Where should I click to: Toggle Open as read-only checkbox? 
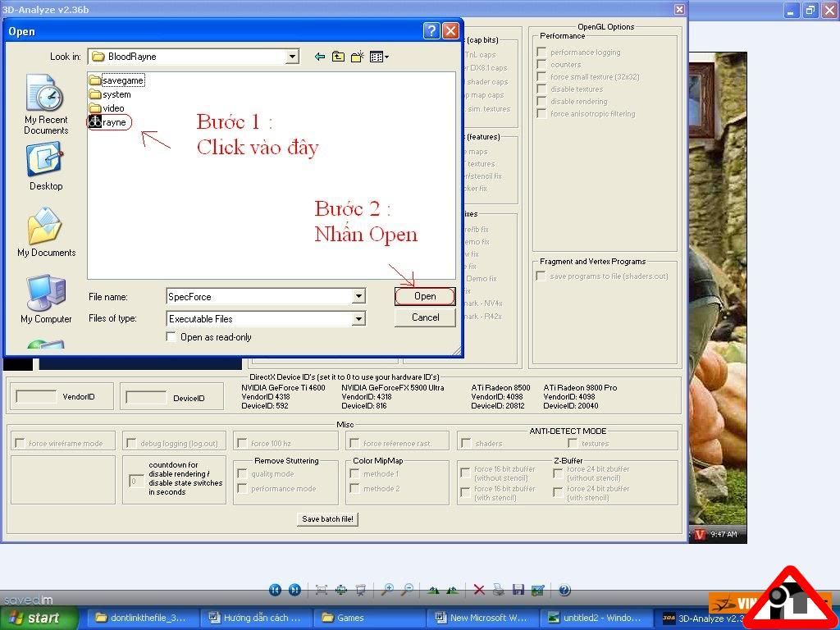tap(171, 337)
